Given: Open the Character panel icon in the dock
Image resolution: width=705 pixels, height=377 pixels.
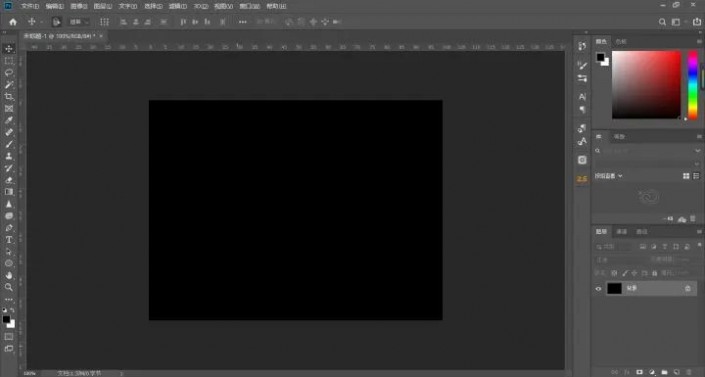Looking at the screenshot, I should coord(582,97).
